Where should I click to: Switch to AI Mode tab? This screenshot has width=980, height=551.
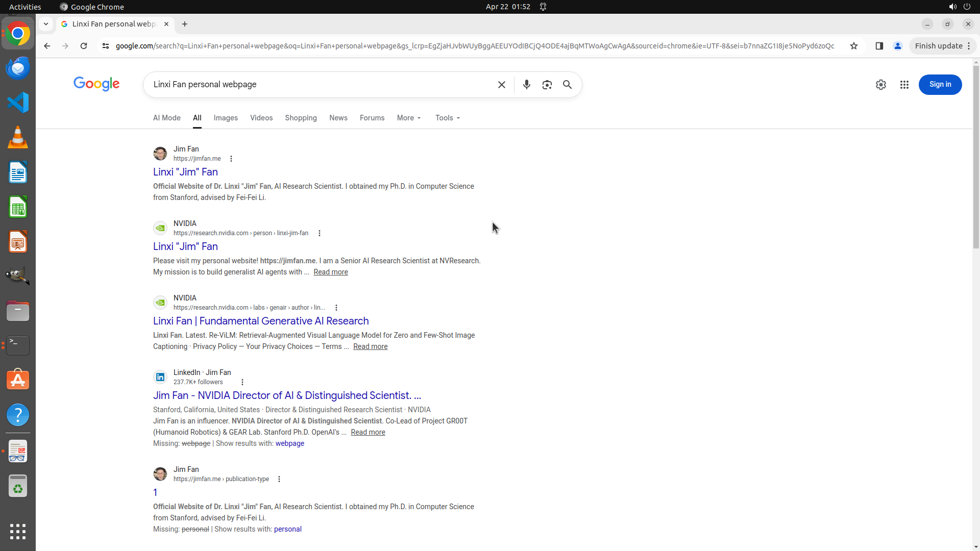pyautogui.click(x=167, y=118)
